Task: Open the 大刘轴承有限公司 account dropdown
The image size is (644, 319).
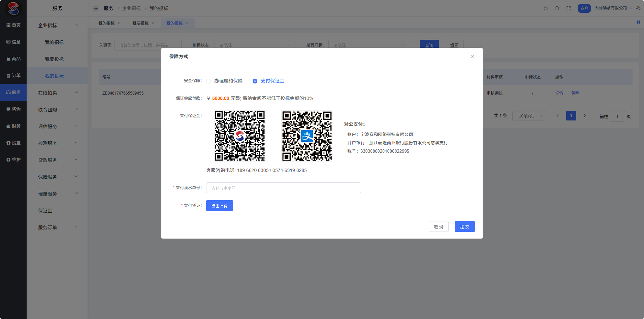Action: (612, 8)
